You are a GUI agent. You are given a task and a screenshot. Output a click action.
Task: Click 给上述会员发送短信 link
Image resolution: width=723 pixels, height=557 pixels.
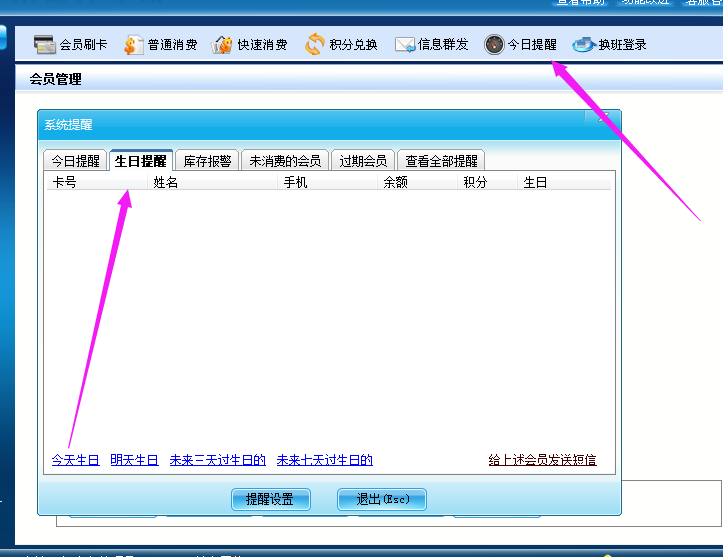coord(543,460)
